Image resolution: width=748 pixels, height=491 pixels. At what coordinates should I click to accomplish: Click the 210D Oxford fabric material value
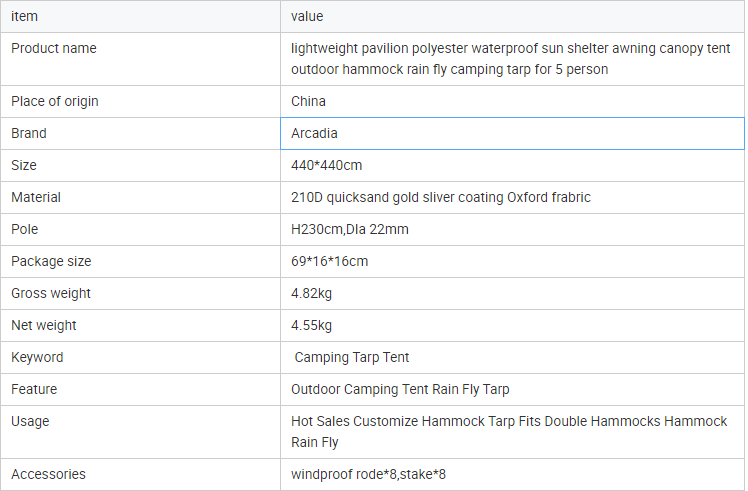tap(440, 197)
